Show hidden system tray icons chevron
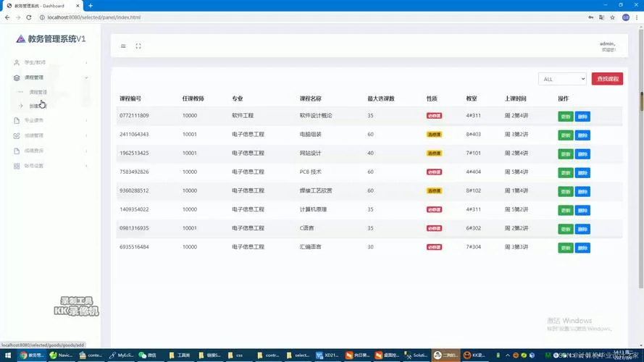The height and width of the screenshot is (362, 644). tap(508, 355)
